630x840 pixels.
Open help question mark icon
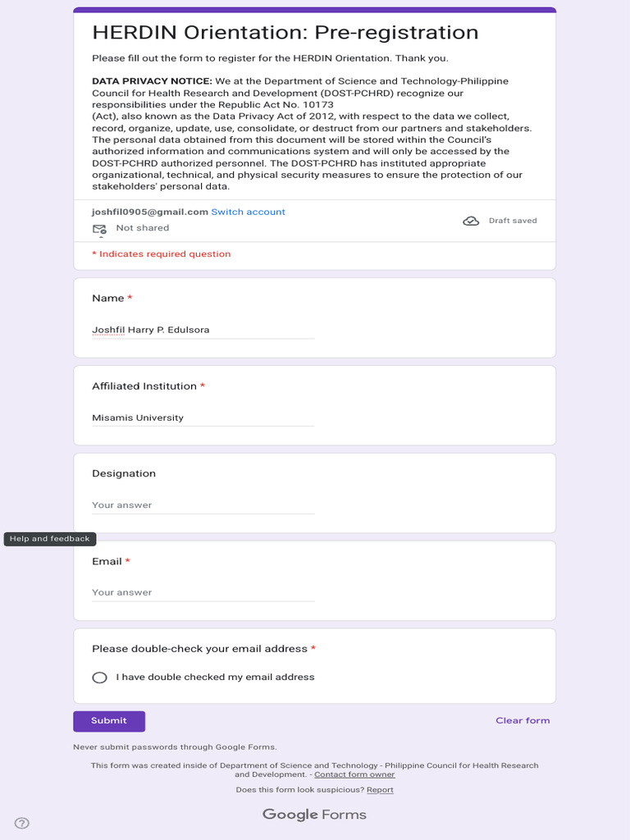click(22, 823)
